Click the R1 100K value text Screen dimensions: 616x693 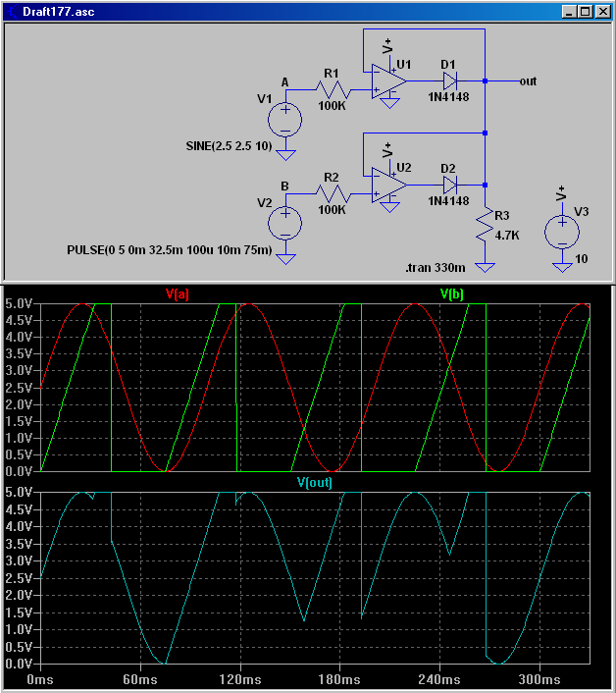click(x=332, y=106)
